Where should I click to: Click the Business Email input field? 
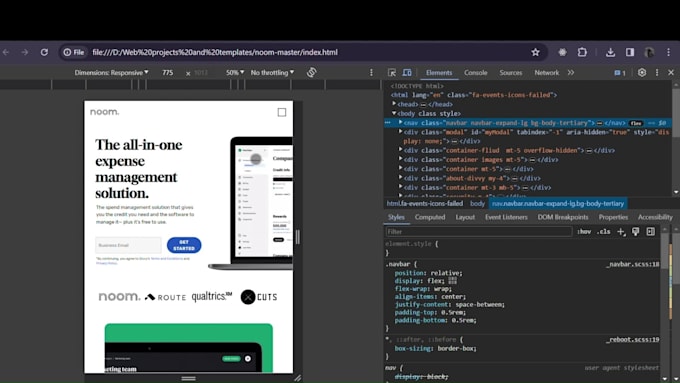(x=128, y=245)
